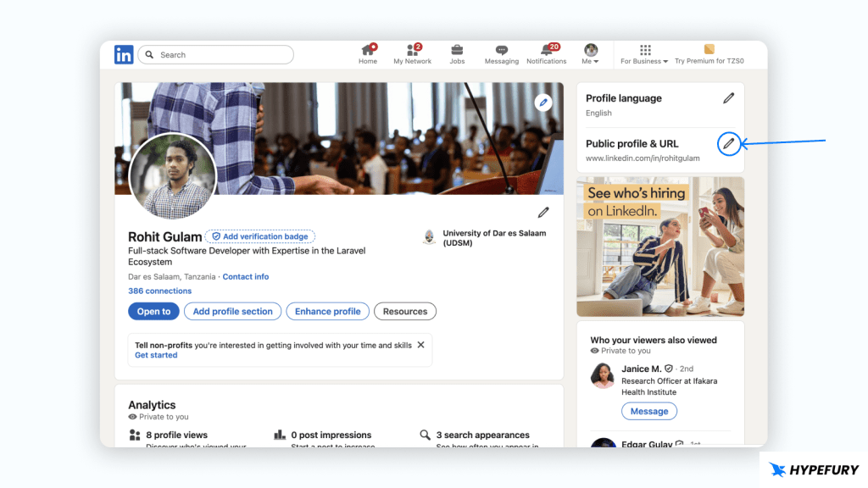Open the Open to dropdown
This screenshot has height=488, width=868.
[x=153, y=311]
